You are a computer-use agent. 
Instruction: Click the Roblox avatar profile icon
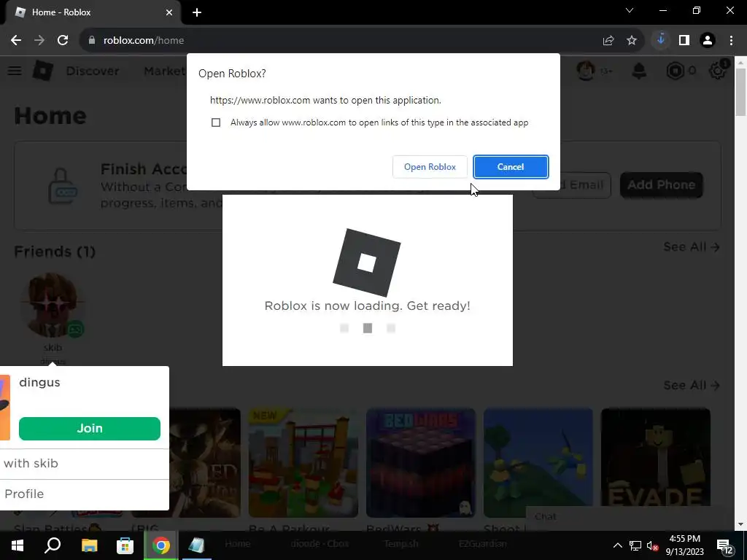pos(586,71)
